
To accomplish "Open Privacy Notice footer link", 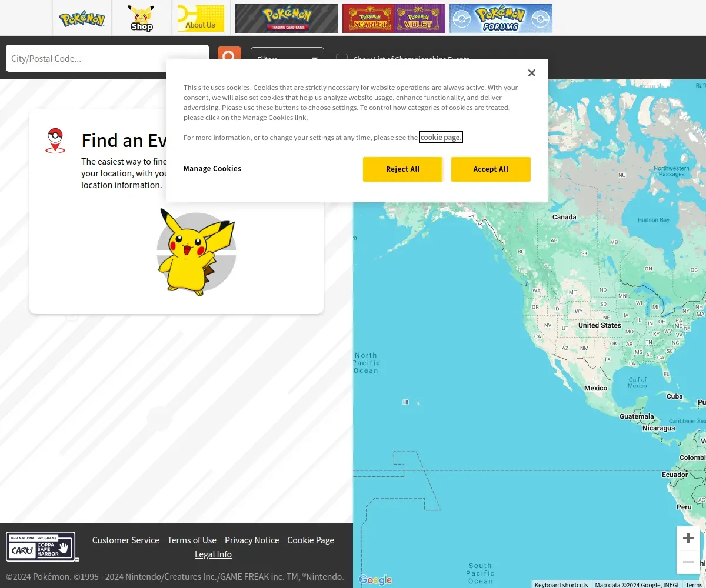I will point(252,540).
